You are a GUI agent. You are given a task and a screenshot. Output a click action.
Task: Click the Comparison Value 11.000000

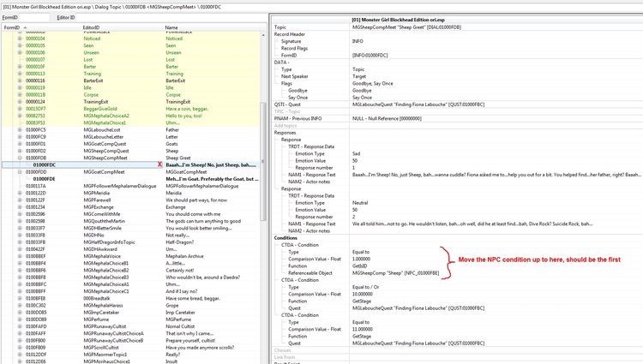click(x=362, y=329)
